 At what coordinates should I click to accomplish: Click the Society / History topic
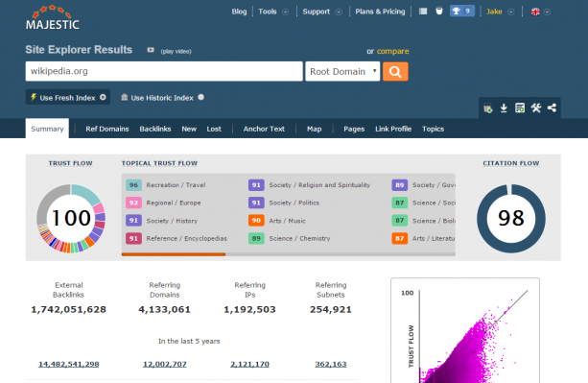point(172,221)
